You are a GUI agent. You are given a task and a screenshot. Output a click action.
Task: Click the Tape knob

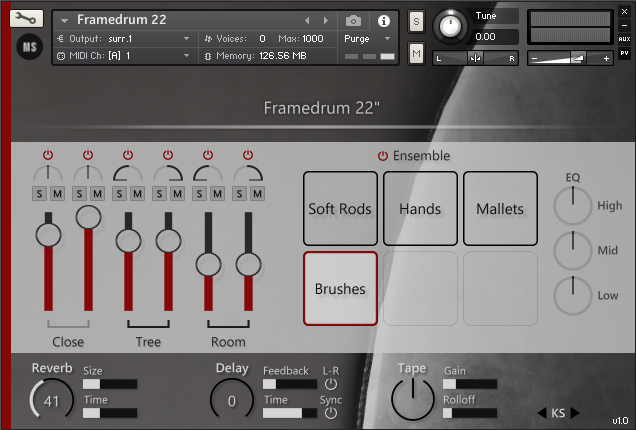413,399
